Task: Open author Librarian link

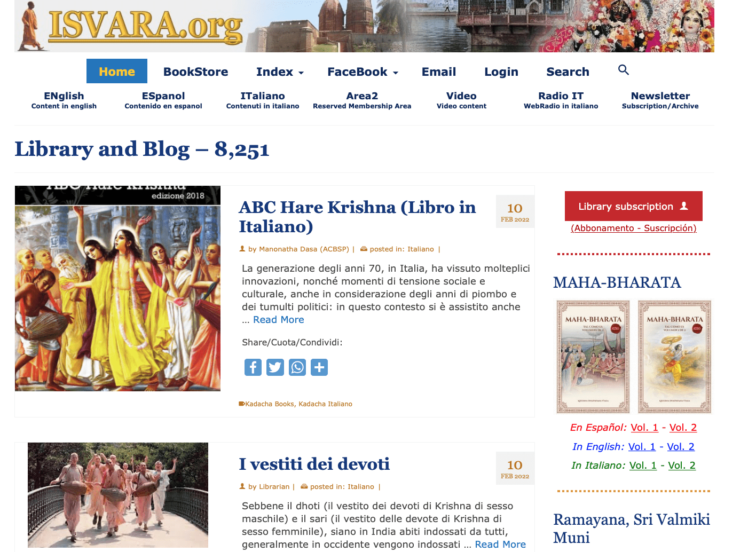Action: (274, 487)
